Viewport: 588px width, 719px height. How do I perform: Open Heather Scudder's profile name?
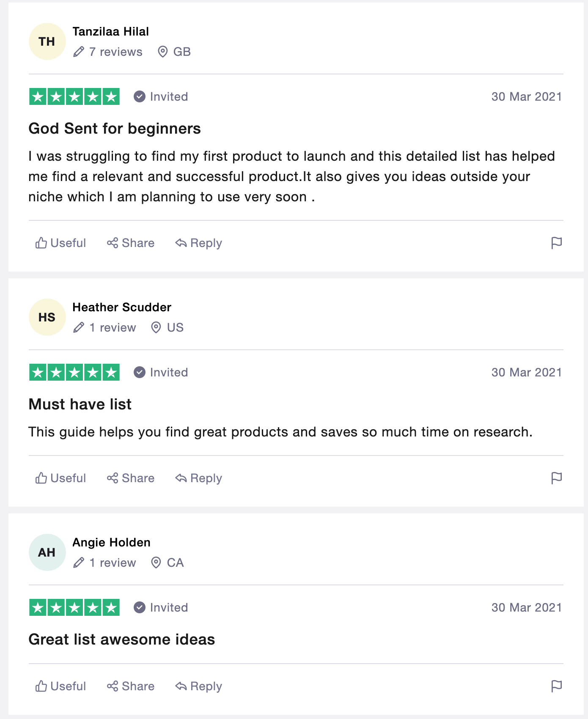click(122, 307)
